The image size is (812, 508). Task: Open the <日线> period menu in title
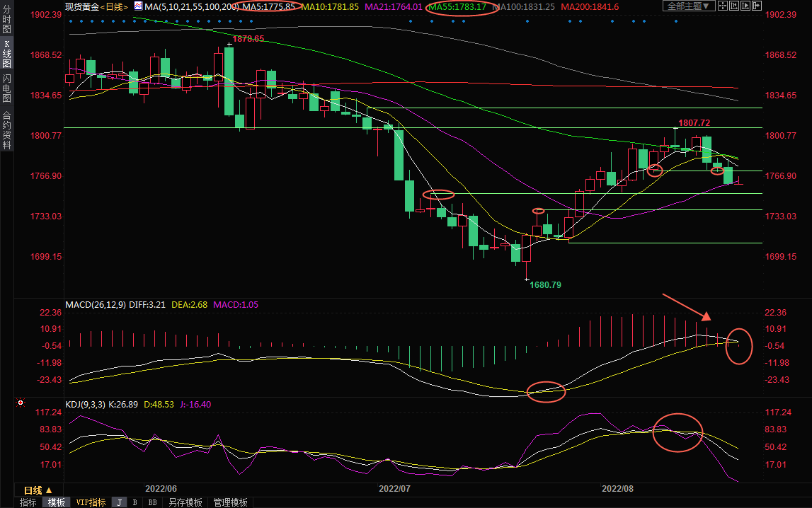114,6
